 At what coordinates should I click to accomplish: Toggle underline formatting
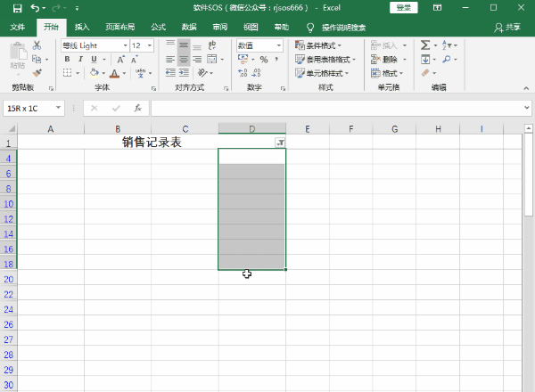pos(94,60)
